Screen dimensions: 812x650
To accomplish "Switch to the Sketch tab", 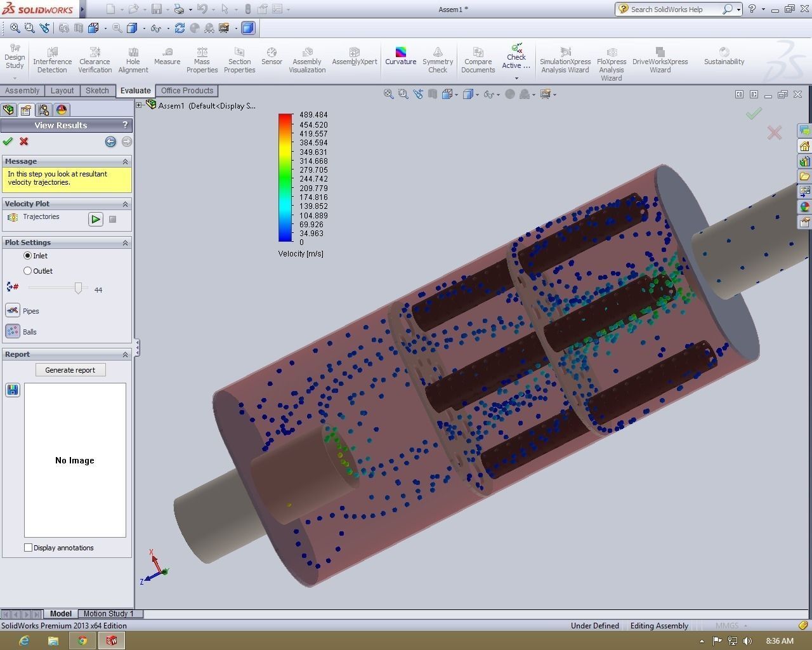I will point(97,91).
